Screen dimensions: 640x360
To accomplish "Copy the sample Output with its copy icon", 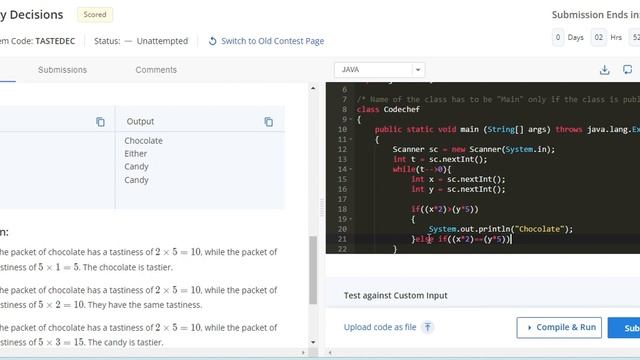I will (x=268, y=122).
